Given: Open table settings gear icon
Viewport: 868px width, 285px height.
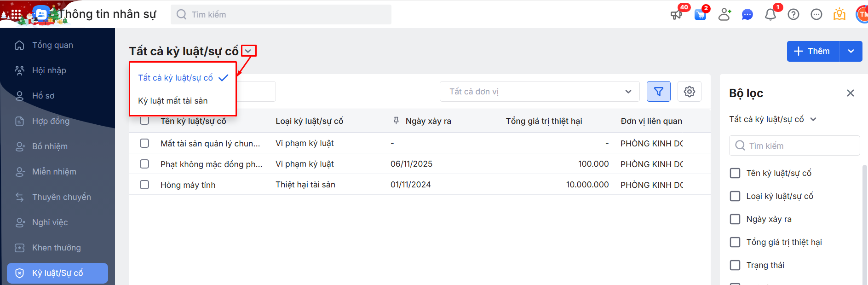Looking at the screenshot, I should 689,92.
